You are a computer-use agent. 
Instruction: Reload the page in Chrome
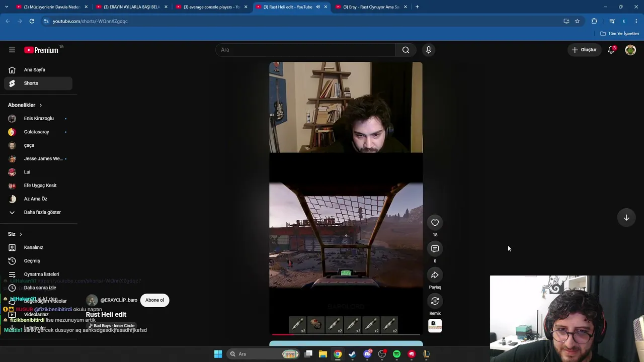coord(32,21)
